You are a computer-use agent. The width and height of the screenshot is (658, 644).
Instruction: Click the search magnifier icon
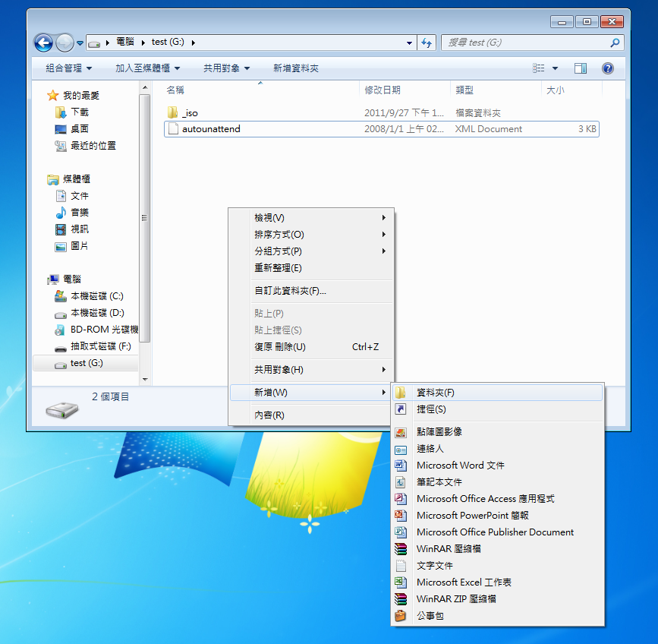615,43
